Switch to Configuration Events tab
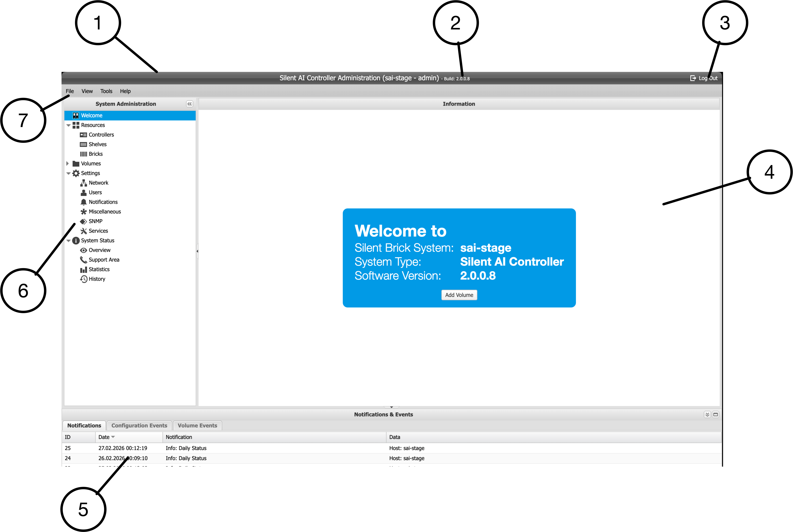This screenshot has height=532, width=793. 139,426
